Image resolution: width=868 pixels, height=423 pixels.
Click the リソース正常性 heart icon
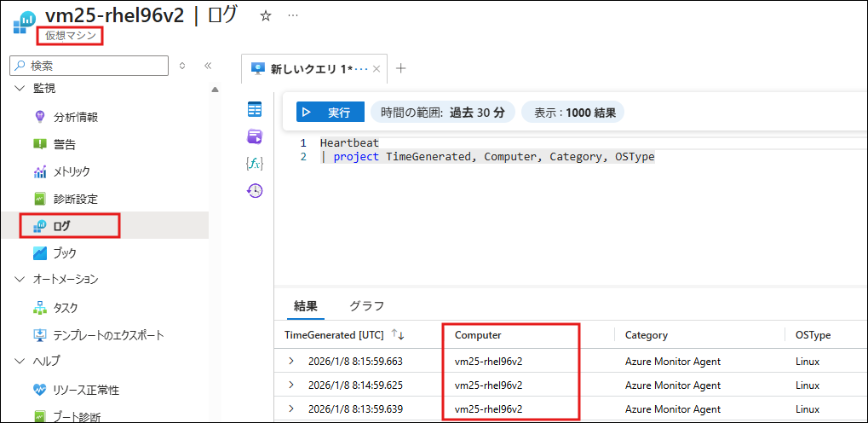(40, 390)
